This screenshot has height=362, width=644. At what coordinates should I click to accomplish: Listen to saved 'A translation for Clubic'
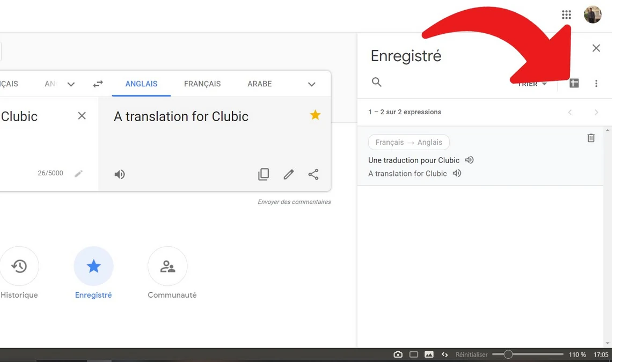coord(457,173)
